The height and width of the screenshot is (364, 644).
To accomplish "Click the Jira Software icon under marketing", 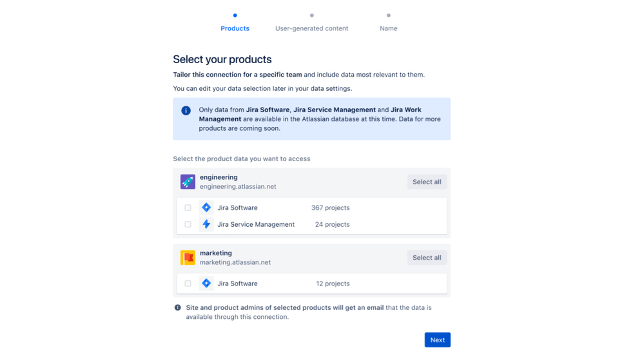I will (x=206, y=283).
